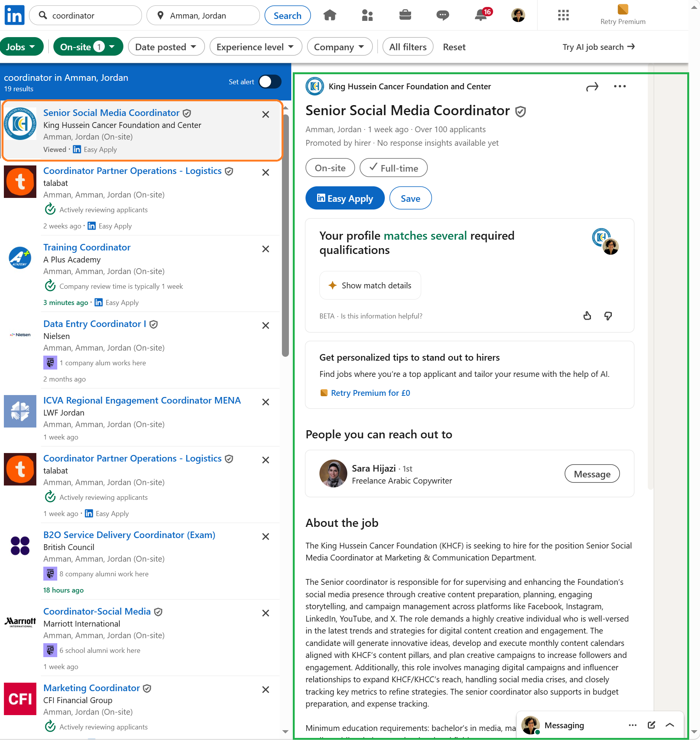Click the On-site workplace chip in job details

tap(330, 168)
